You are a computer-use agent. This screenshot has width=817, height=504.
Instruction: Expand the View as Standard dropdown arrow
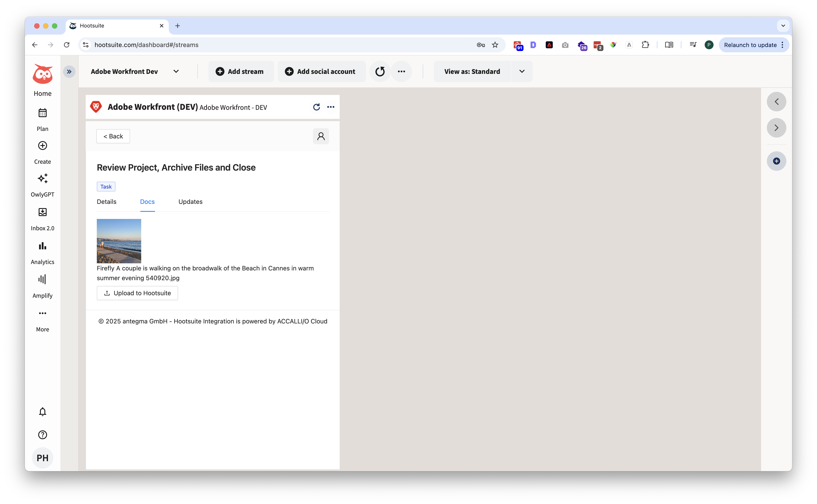coord(522,72)
